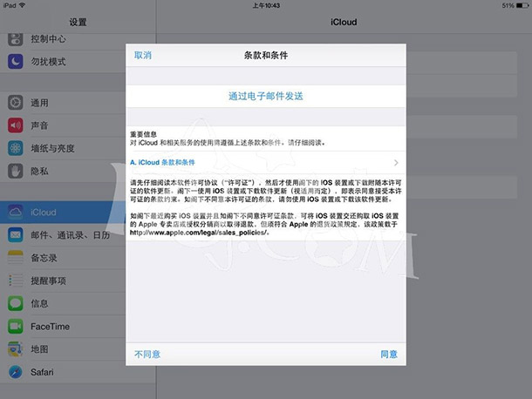Screen dimensions: 532x399
Task: Choose 通过电子邮件发送 to send by email
Action: click(265, 96)
